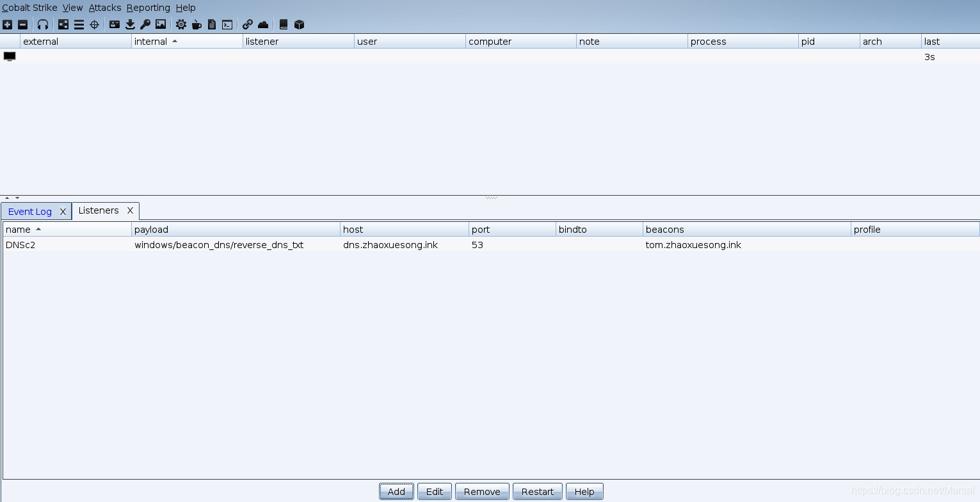The height and width of the screenshot is (502, 980).
Task: Open the Help menu
Action: tap(186, 8)
